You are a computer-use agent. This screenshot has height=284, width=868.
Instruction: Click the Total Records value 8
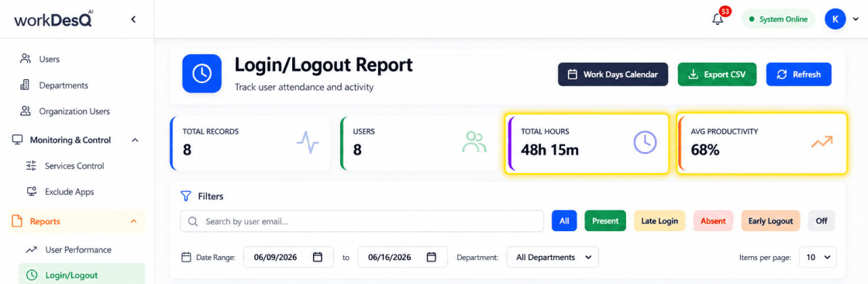(187, 150)
